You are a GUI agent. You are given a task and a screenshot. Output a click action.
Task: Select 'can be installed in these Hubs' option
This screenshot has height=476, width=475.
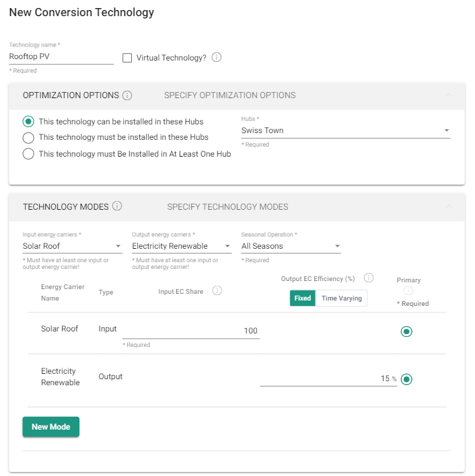pos(28,122)
